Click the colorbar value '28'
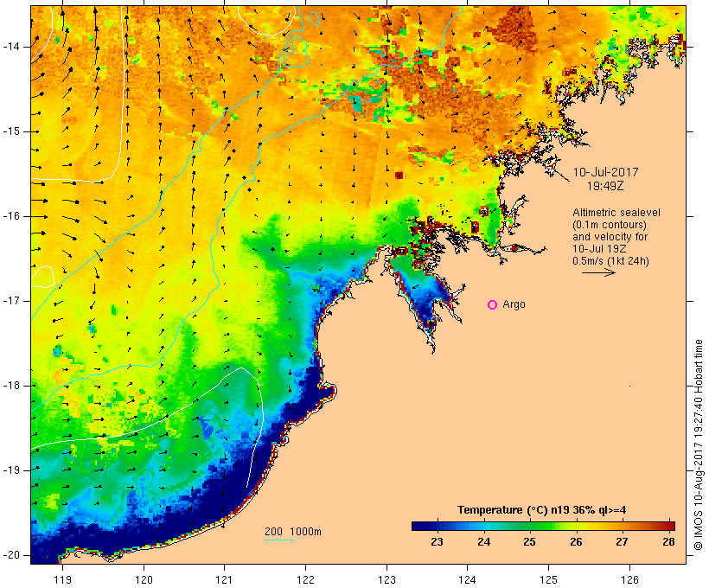Image resolution: width=709 pixels, height=588 pixels. pos(668,542)
